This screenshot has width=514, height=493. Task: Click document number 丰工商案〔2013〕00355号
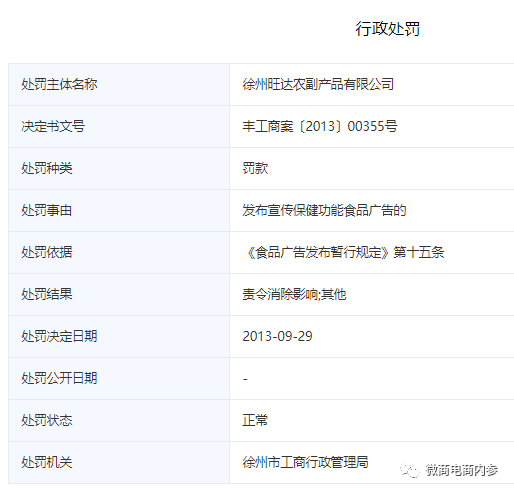click(x=320, y=126)
